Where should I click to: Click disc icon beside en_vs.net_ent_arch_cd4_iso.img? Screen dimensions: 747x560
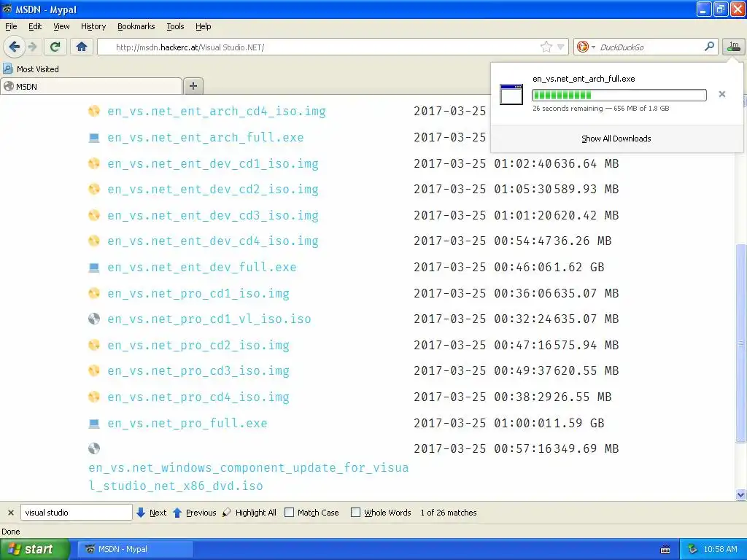tap(94, 111)
